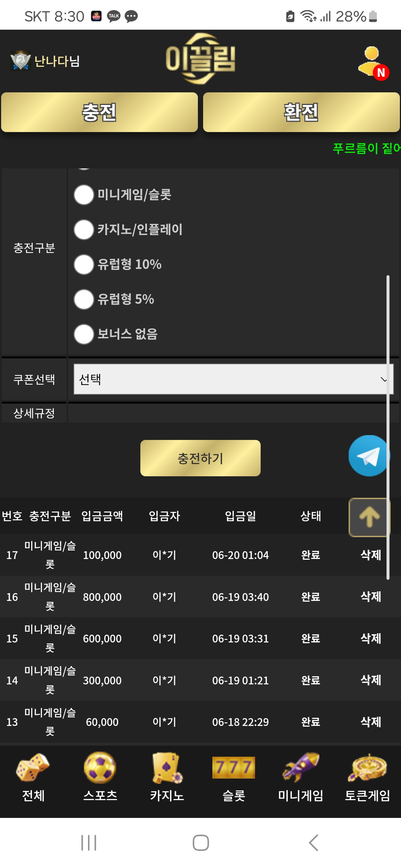Select the 미니게임/슬롯 radio option

point(84,195)
